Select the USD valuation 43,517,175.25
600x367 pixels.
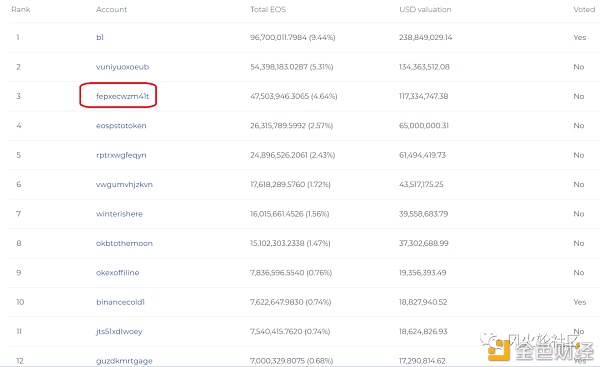[x=421, y=184]
